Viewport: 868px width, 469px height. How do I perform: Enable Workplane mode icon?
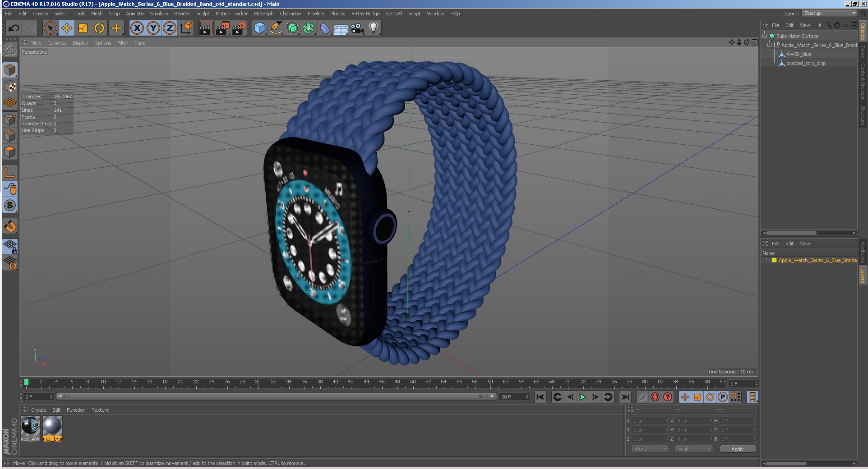10,103
